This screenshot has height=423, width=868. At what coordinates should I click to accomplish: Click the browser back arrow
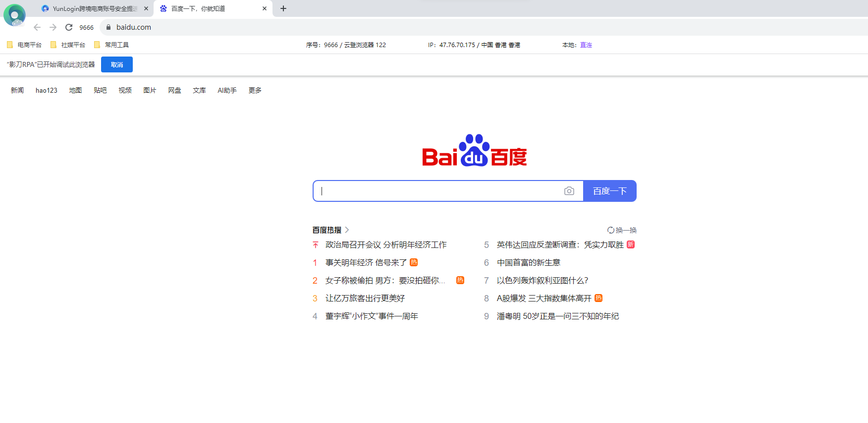pyautogui.click(x=37, y=27)
